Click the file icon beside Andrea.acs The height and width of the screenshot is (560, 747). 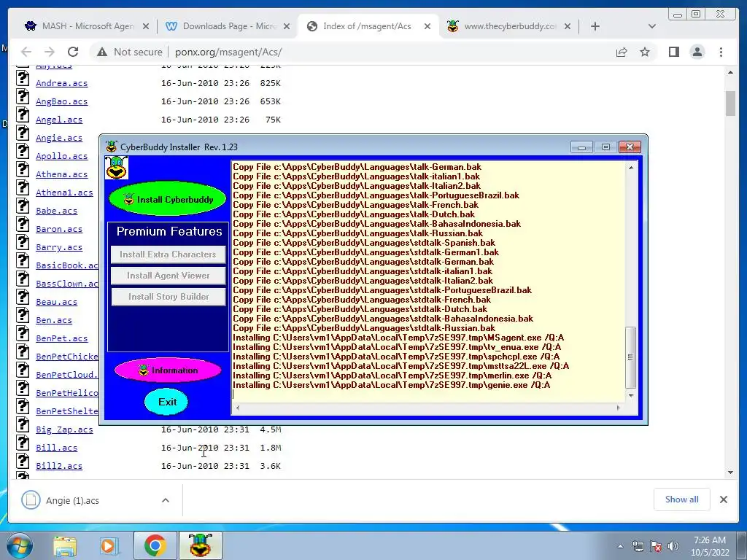click(x=23, y=78)
